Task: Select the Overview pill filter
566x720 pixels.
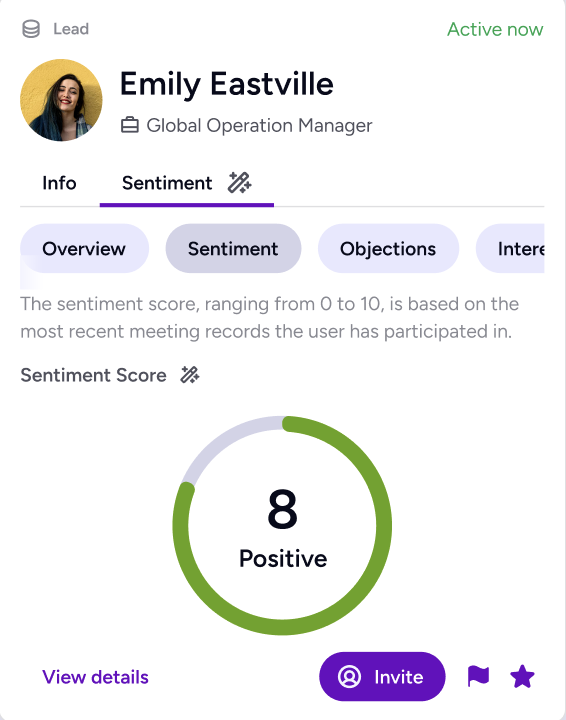Action: [x=84, y=248]
